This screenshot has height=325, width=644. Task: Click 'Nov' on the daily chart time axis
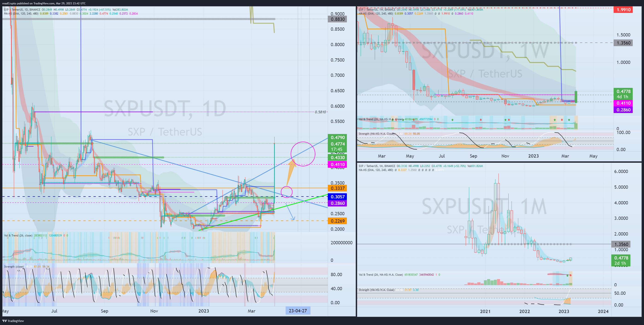pos(154,311)
